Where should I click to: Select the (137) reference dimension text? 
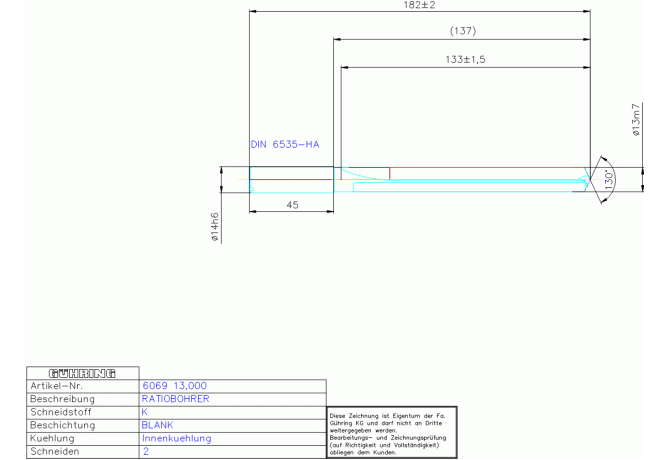(x=463, y=32)
